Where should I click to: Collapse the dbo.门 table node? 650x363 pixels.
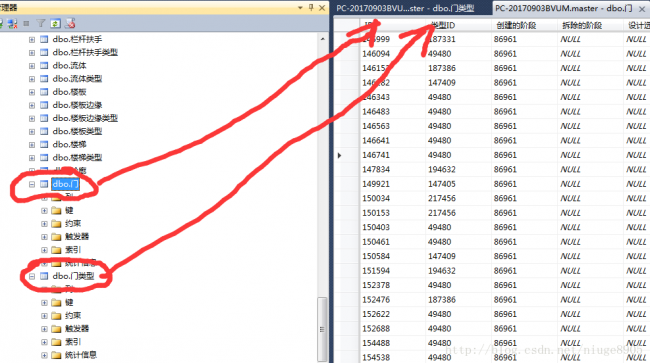tap(32, 184)
